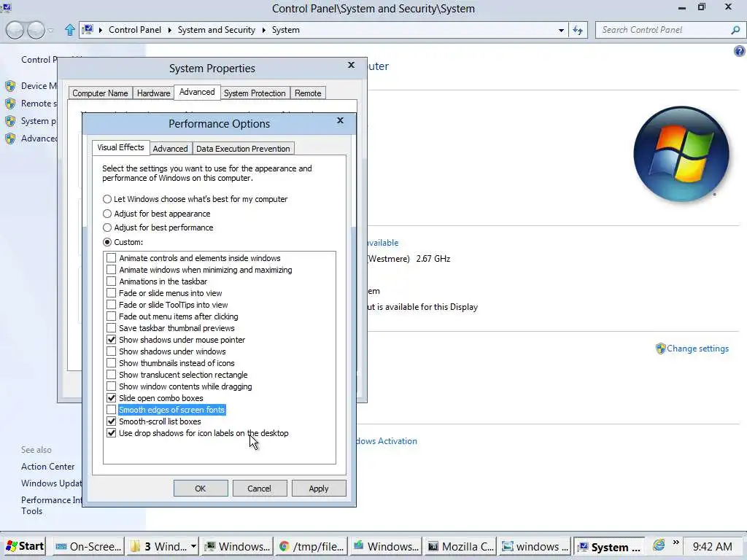The width and height of the screenshot is (747, 560).
Task: Expand the taskbar overflow chevron
Action: (x=676, y=542)
